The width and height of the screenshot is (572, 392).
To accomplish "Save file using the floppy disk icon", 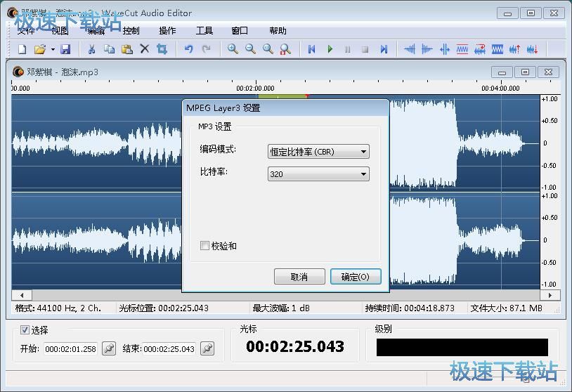I will (x=65, y=49).
